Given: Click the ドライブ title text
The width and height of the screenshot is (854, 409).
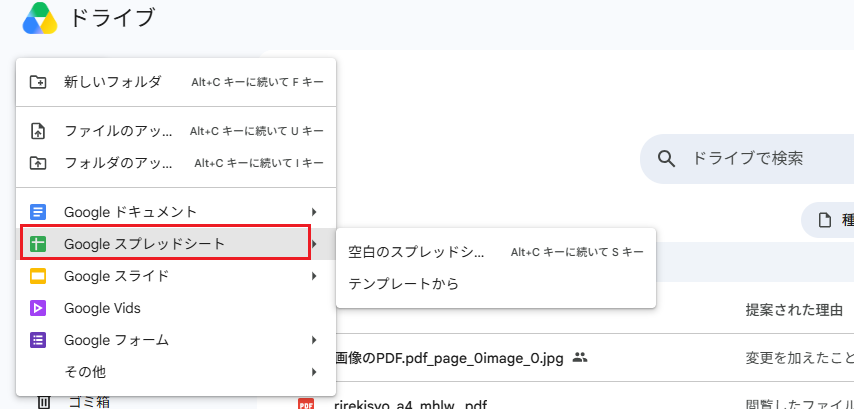Looking at the screenshot, I should pyautogui.click(x=112, y=18).
